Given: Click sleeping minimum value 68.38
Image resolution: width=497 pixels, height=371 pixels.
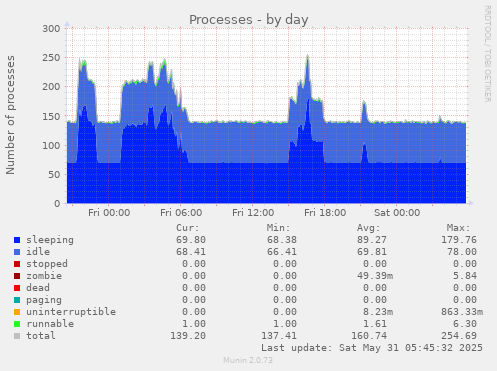Looking at the screenshot, I should point(282,240).
